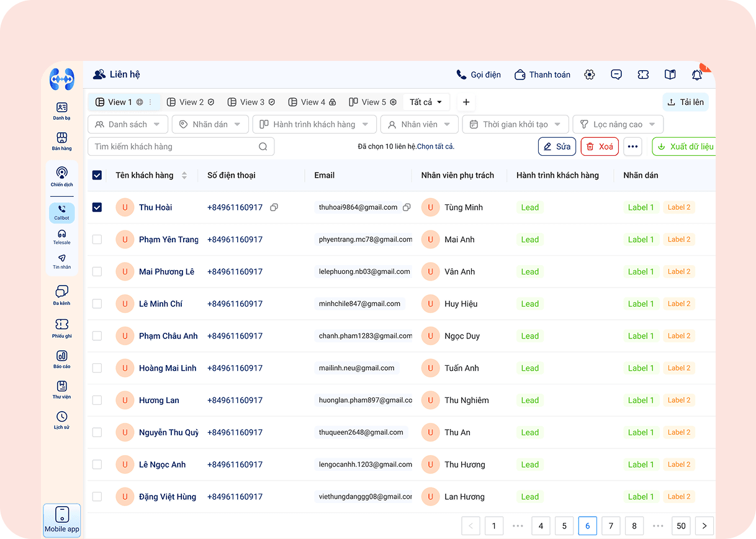
Task: Open the Thời gian khởi tạo filter
Action: coord(515,124)
